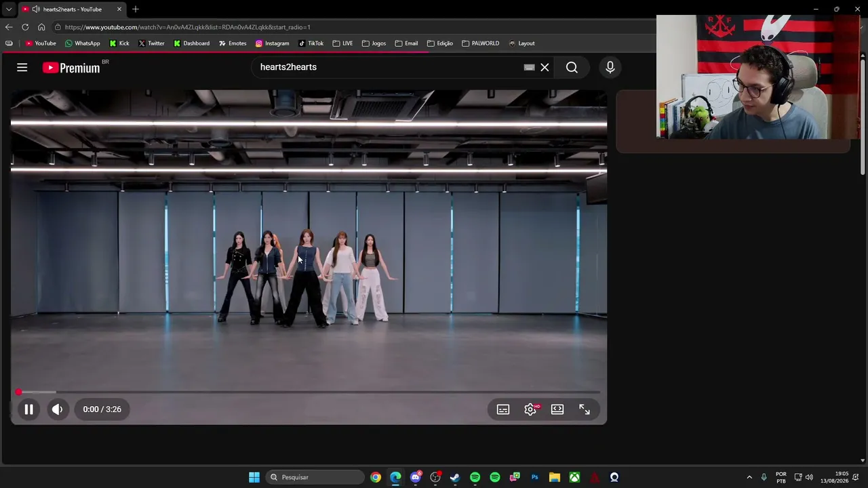Open a new browser tab
Viewport: 868px width, 488px height.
pos(136,9)
